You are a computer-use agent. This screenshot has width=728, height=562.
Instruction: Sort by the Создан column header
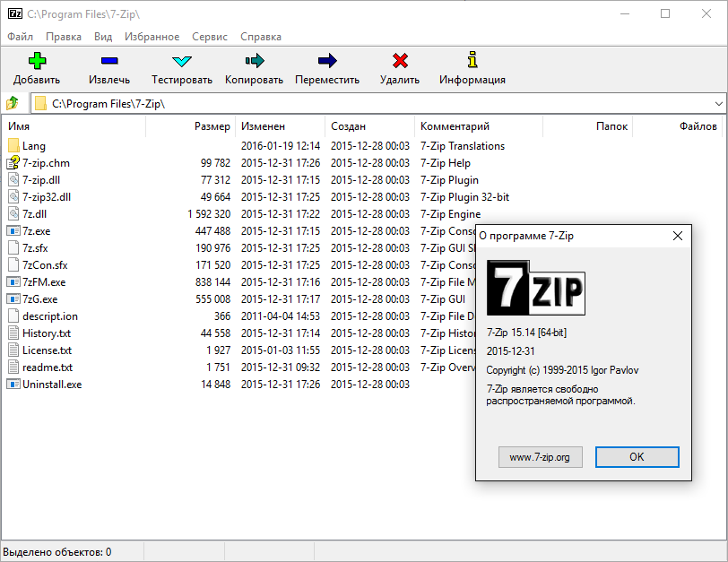coord(369,126)
